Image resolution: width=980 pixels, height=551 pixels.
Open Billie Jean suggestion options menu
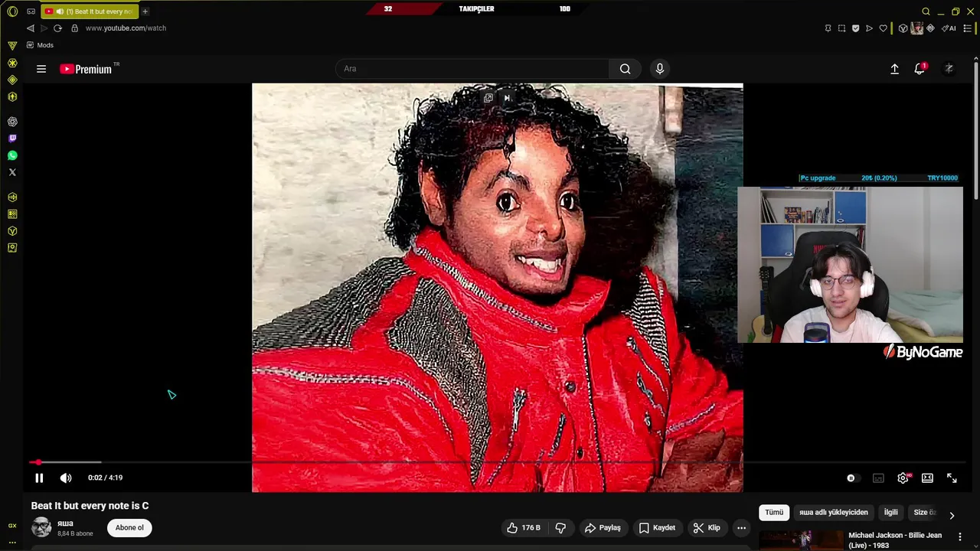pyautogui.click(x=959, y=537)
